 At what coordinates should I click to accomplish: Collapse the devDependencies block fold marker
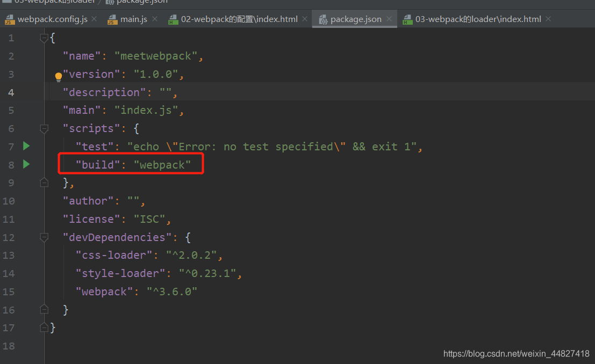44,238
